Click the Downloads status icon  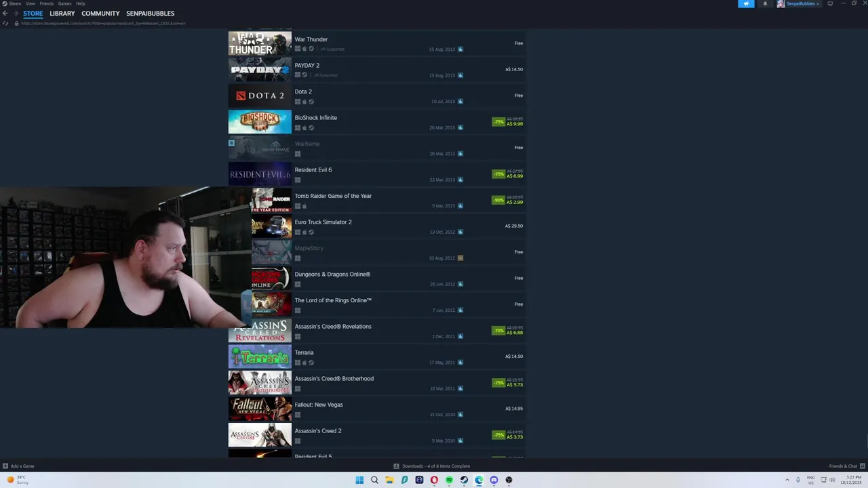(396, 466)
